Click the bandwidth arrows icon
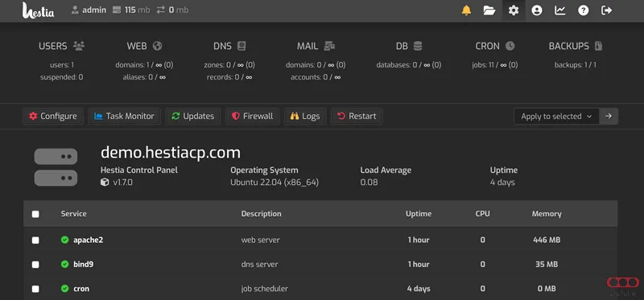The width and height of the screenshot is (644, 300). [x=160, y=10]
